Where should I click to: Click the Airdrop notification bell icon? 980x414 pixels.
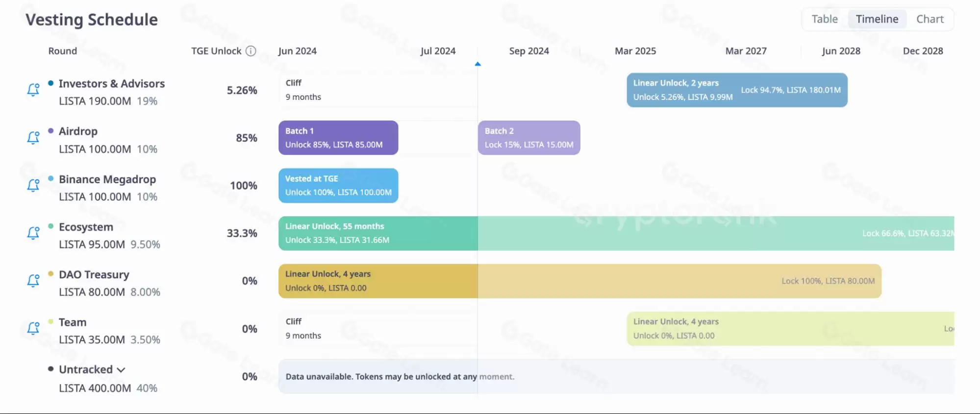pos(33,138)
